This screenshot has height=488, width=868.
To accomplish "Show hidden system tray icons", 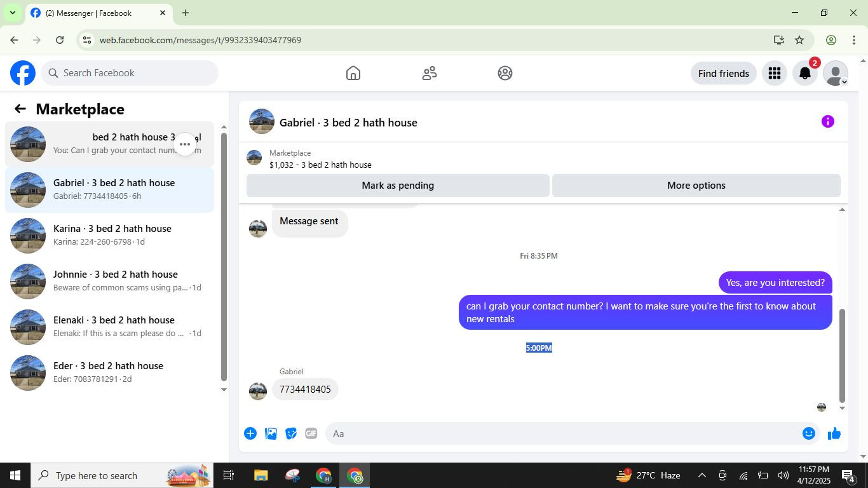I will pyautogui.click(x=702, y=475).
